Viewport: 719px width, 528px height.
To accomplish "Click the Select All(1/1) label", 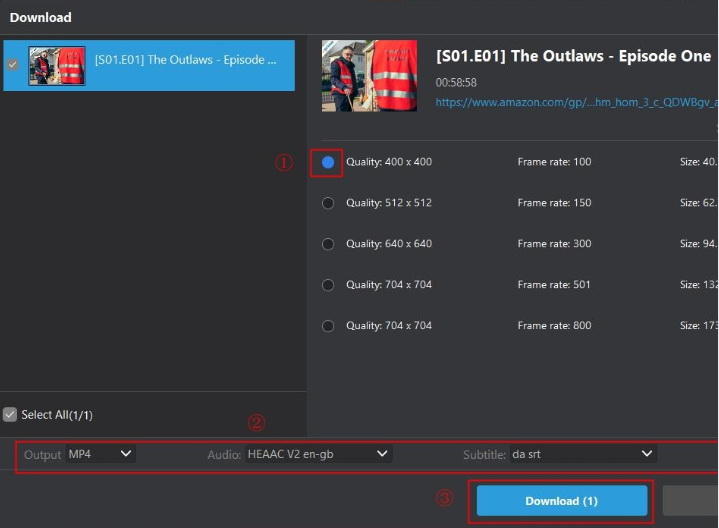I will click(x=57, y=415).
